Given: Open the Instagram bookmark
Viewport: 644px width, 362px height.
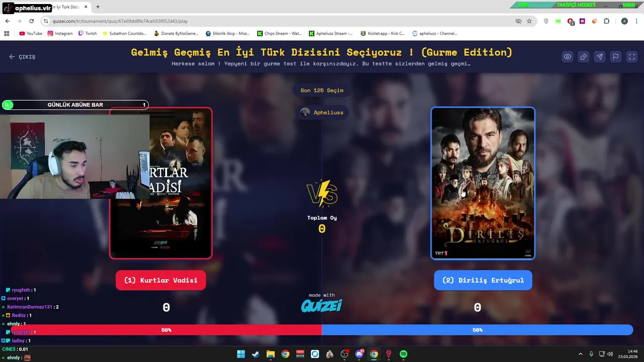Looking at the screenshot, I should pyautogui.click(x=60, y=34).
